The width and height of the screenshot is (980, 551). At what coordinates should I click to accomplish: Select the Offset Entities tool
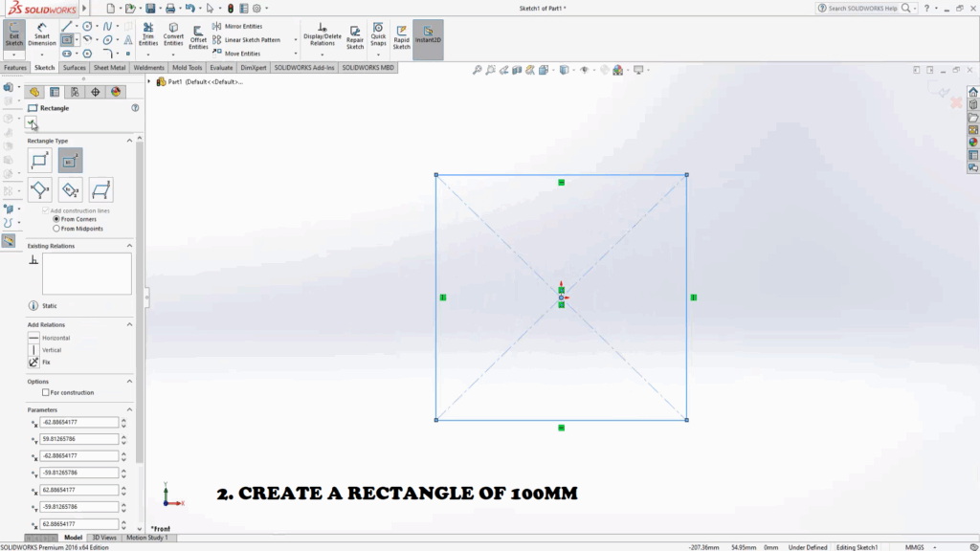(198, 36)
